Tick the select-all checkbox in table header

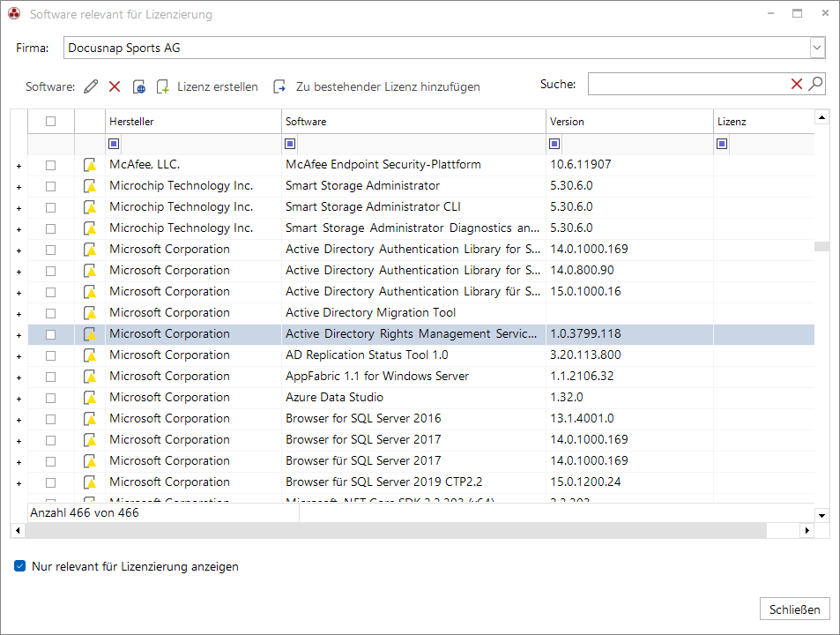50,121
